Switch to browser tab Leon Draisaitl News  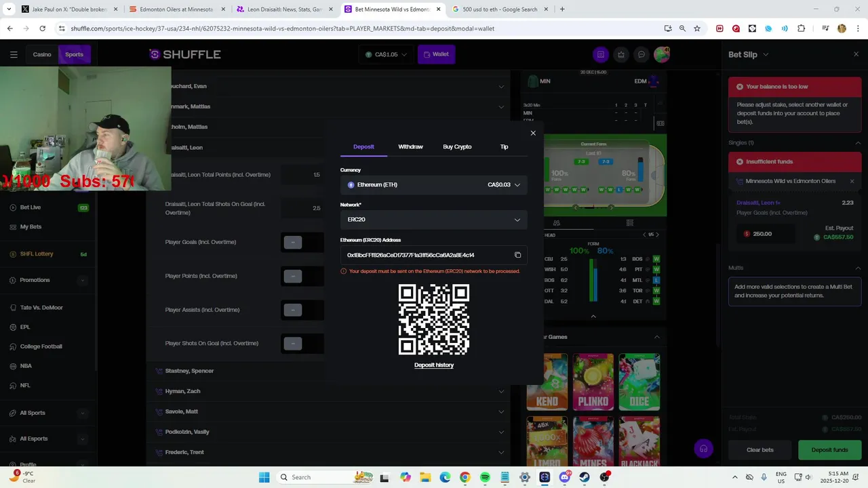pos(283,9)
